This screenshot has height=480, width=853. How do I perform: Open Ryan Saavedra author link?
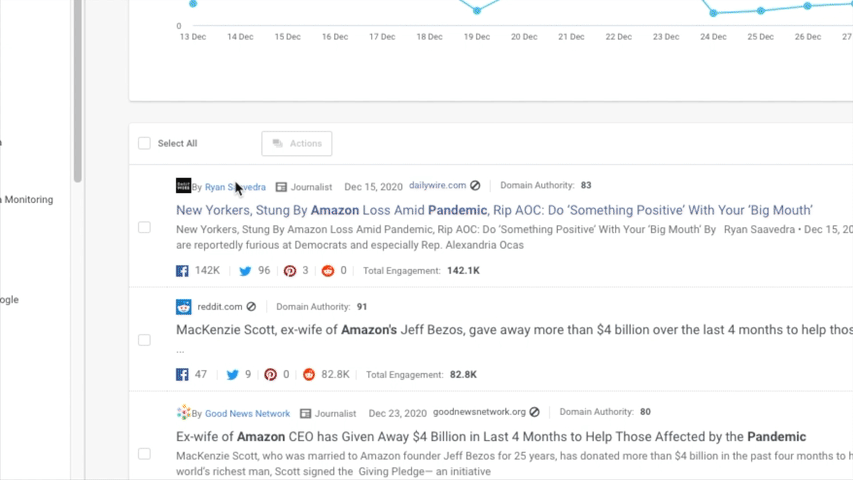tap(235, 187)
